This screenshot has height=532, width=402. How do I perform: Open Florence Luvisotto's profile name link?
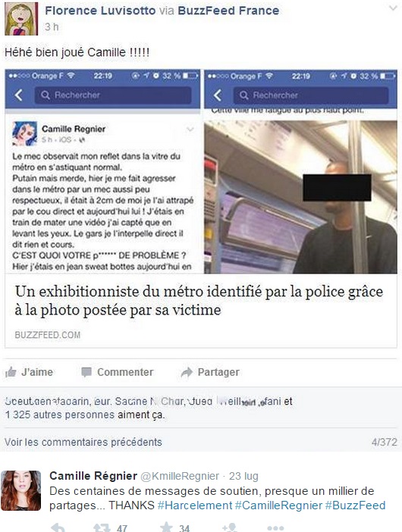click(x=100, y=11)
